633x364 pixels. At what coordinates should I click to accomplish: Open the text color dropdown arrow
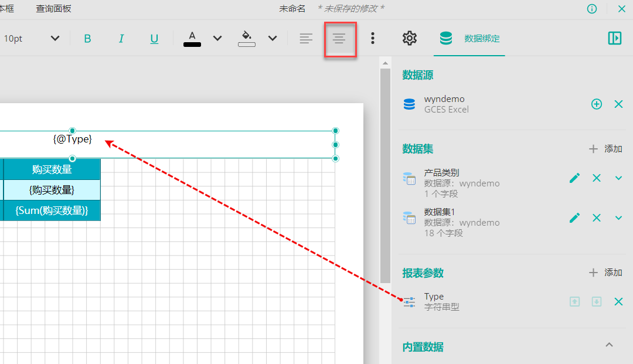(217, 39)
